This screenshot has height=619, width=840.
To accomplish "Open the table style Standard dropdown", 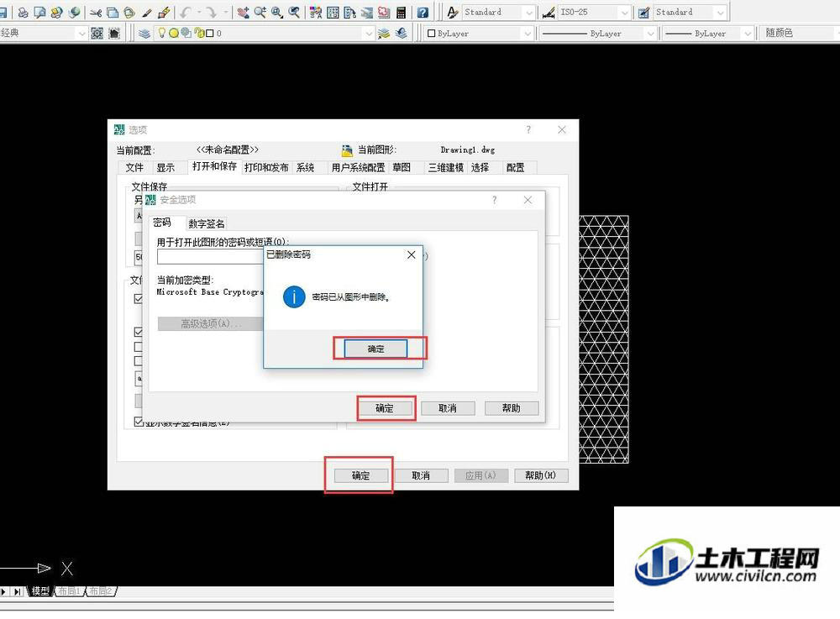I will pos(721,13).
